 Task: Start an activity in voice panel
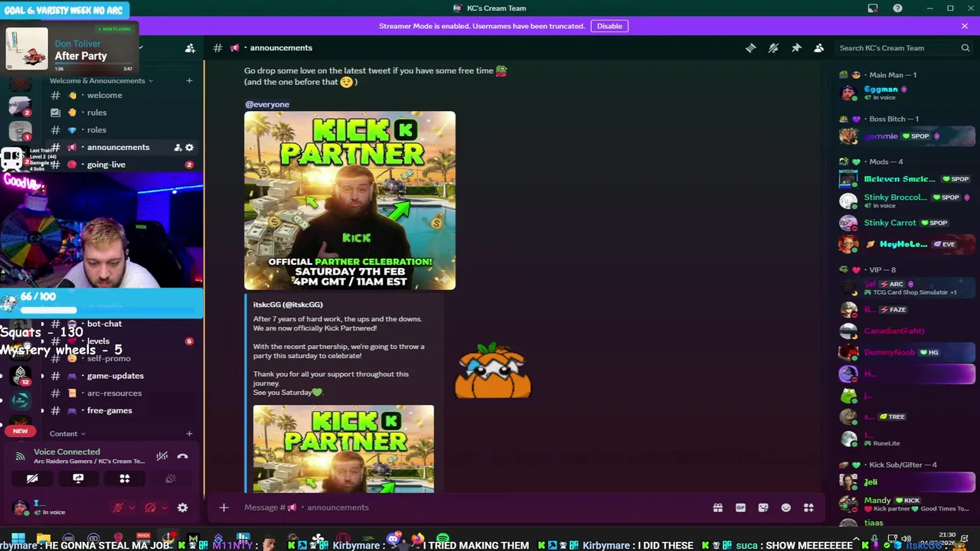pyautogui.click(x=125, y=478)
